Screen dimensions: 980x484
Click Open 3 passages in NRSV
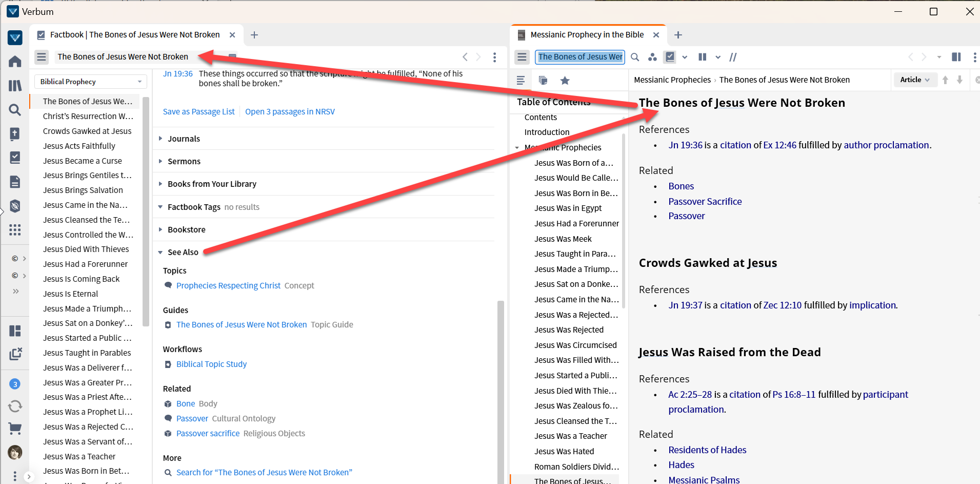[x=290, y=111]
